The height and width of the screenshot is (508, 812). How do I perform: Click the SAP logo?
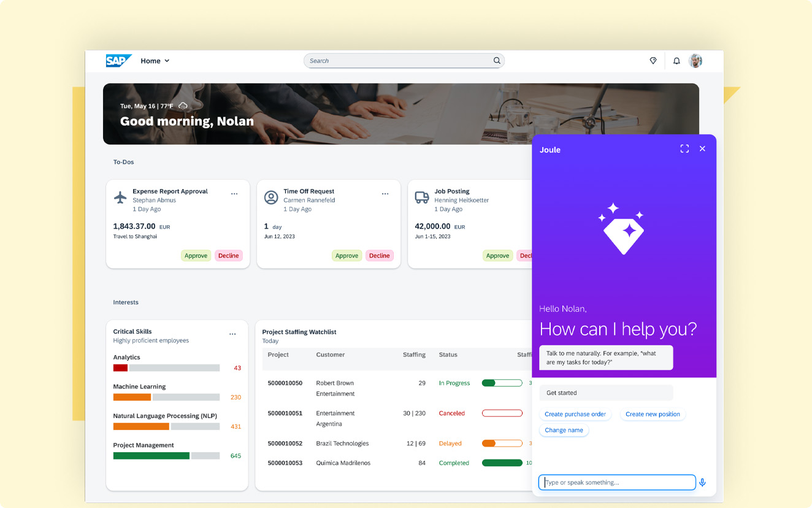pos(118,61)
